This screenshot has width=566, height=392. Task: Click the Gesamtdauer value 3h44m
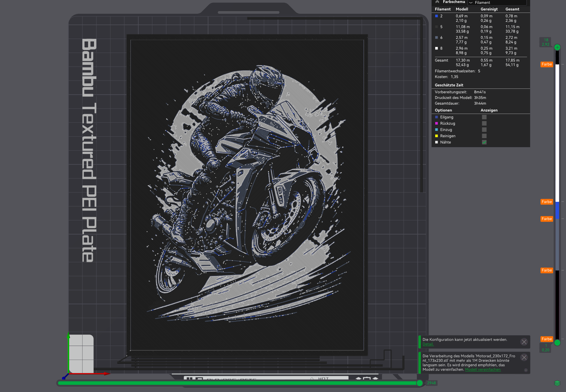[x=480, y=103]
